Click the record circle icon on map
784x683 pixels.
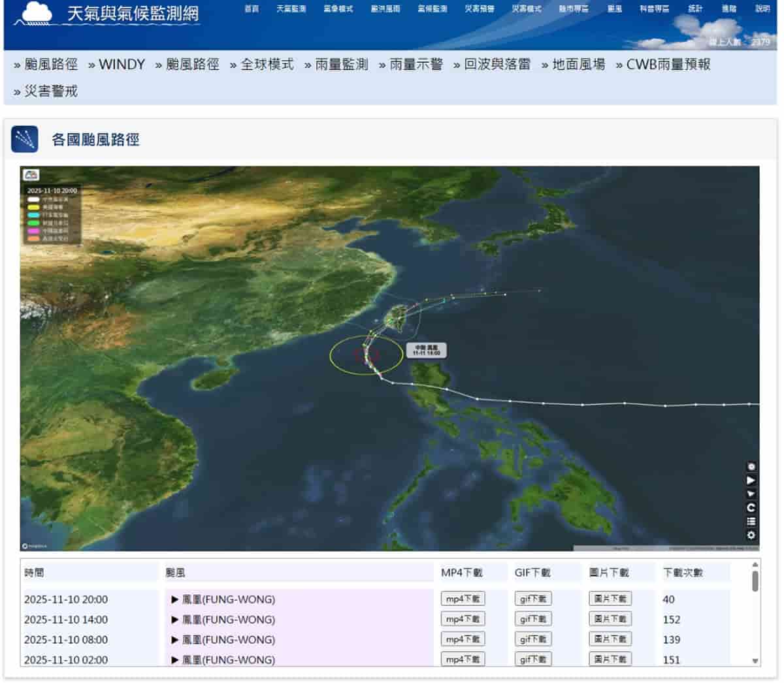tap(751, 467)
